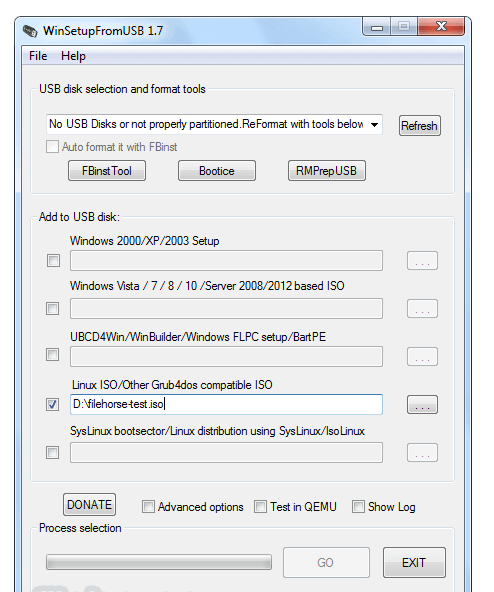The height and width of the screenshot is (592, 494).
Task: Browse for SysLinux bootsector source folder
Action: [x=422, y=452]
